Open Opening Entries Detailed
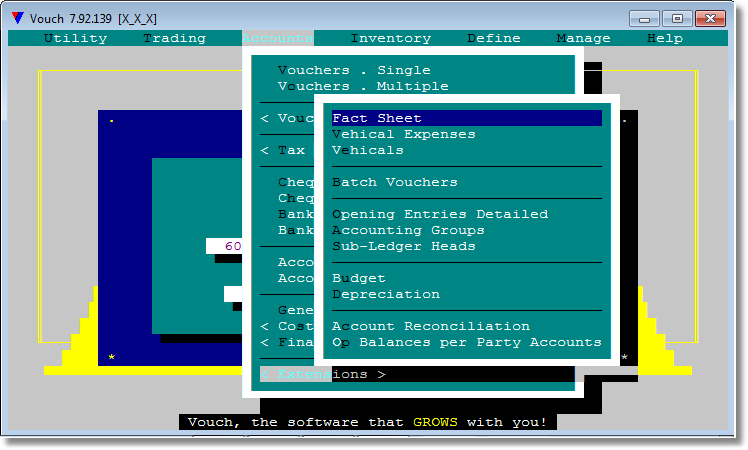The height and width of the screenshot is (450, 748). [x=440, y=214]
